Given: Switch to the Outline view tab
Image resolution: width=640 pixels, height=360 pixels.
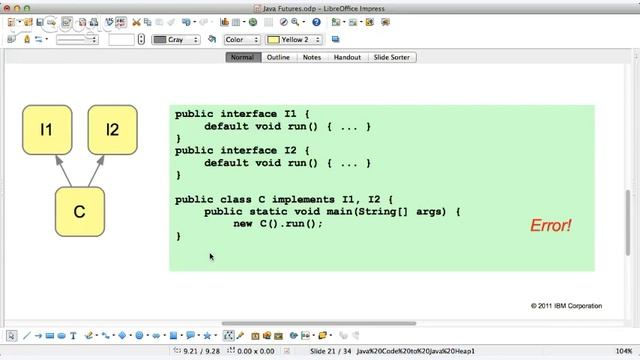Looking at the screenshot, I should (x=278, y=57).
